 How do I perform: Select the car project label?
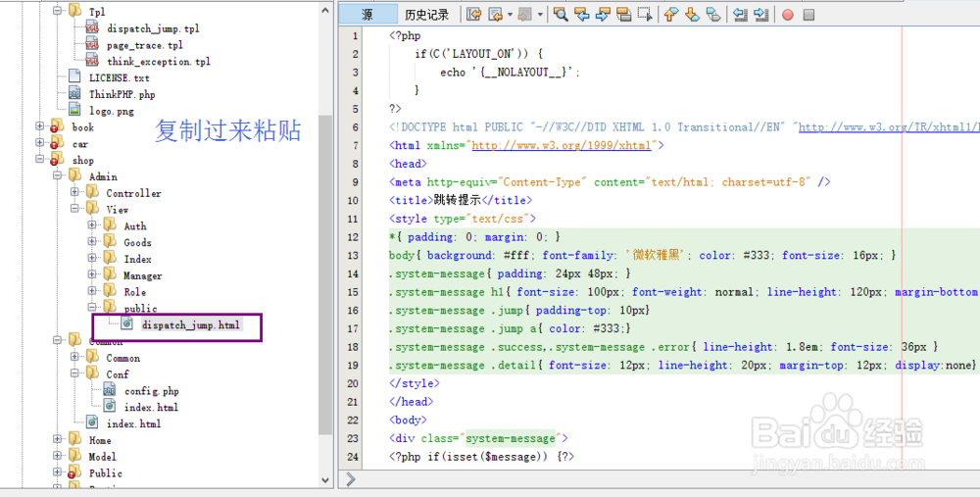click(x=80, y=144)
